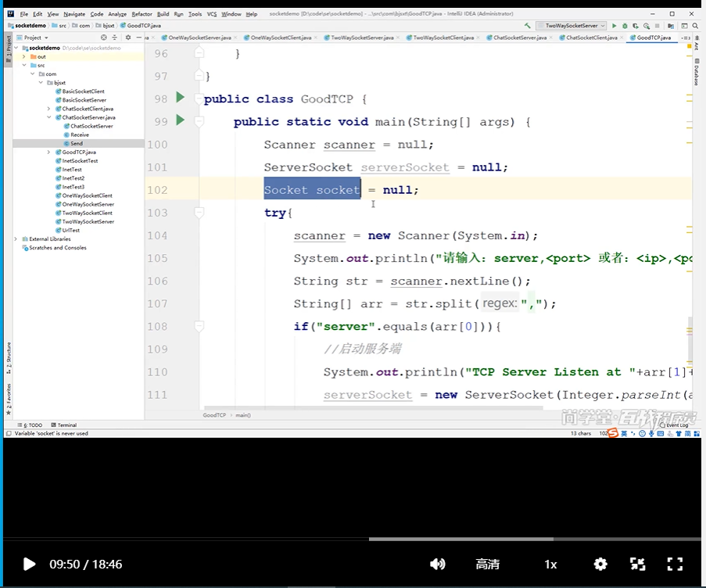Viewport: 706px width, 588px height.
Task: Open the VCS menu
Action: click(x=212, y=14)
